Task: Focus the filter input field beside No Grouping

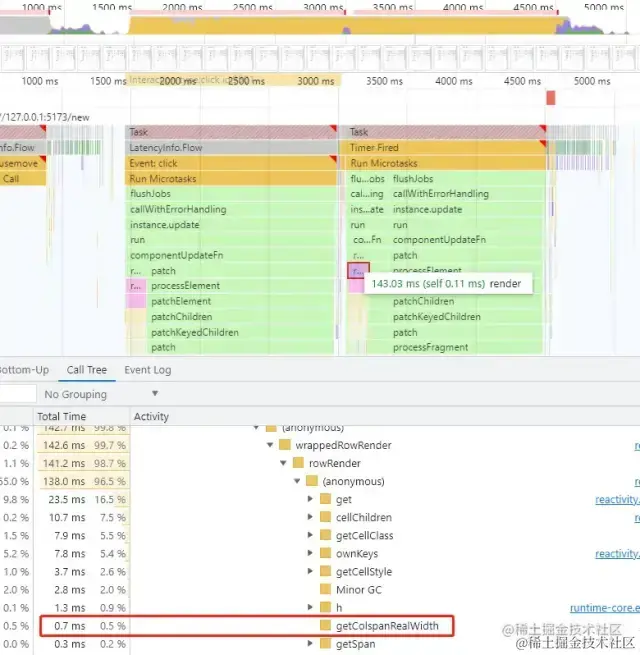Action: coord(18,394)
